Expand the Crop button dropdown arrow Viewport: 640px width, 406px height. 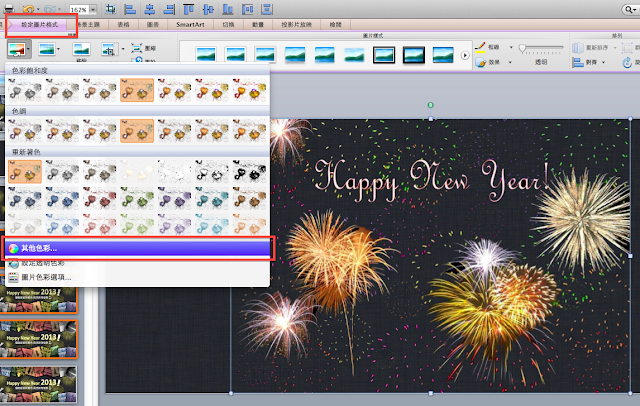coord(123,49)
